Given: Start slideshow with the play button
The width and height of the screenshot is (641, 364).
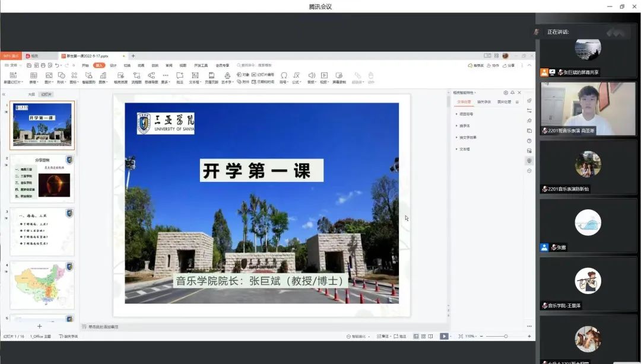Looking at the screenshot, I should click(445, 336).
